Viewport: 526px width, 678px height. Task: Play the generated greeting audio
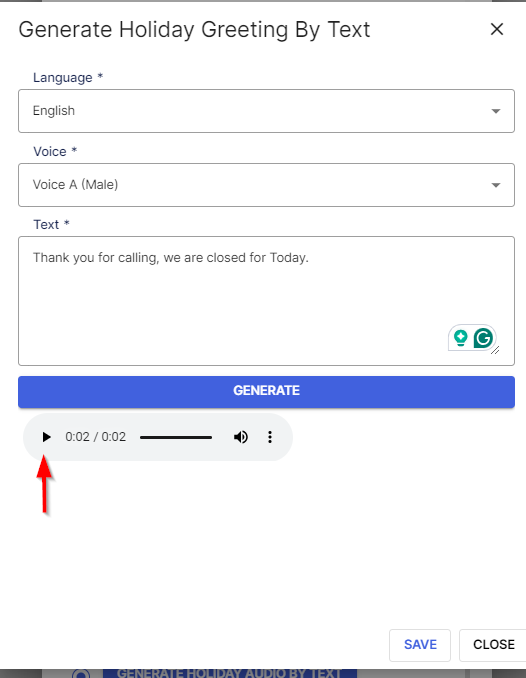point(46,437)
